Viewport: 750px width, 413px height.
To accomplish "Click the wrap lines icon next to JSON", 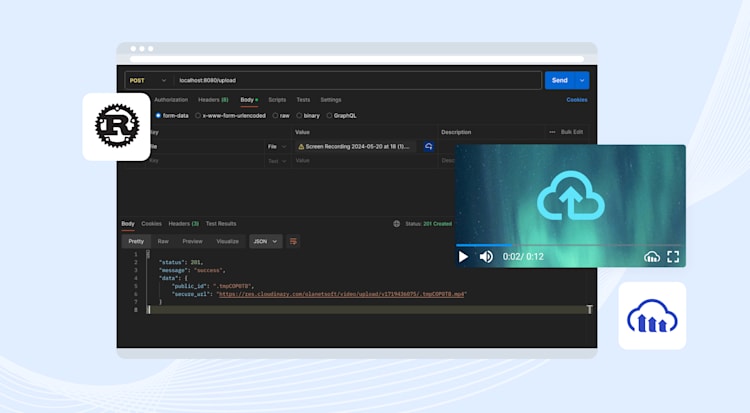I will point(293,242).
